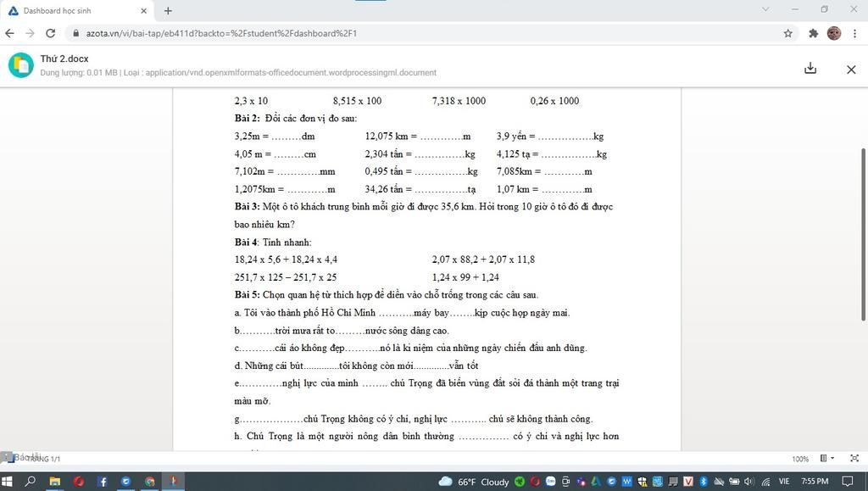Go back to the previous page
The height and width of the screenshot is (491, 868).
click(9, 33)
